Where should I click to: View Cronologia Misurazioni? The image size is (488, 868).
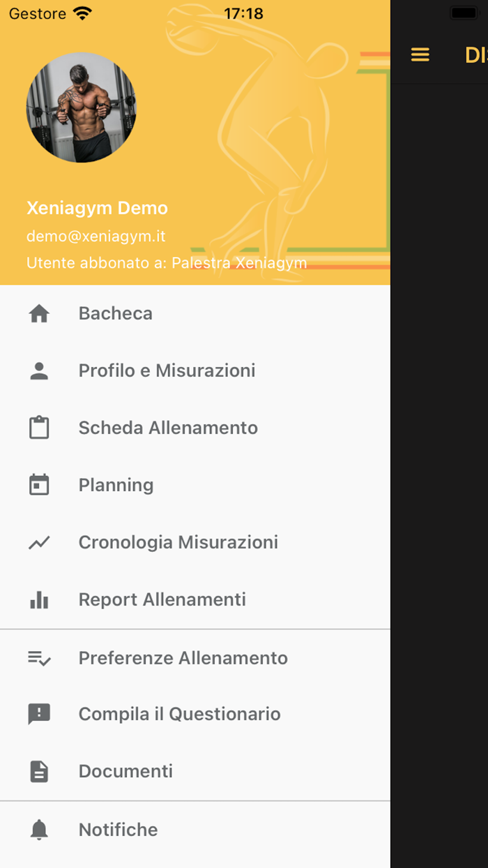coord(178,542)
